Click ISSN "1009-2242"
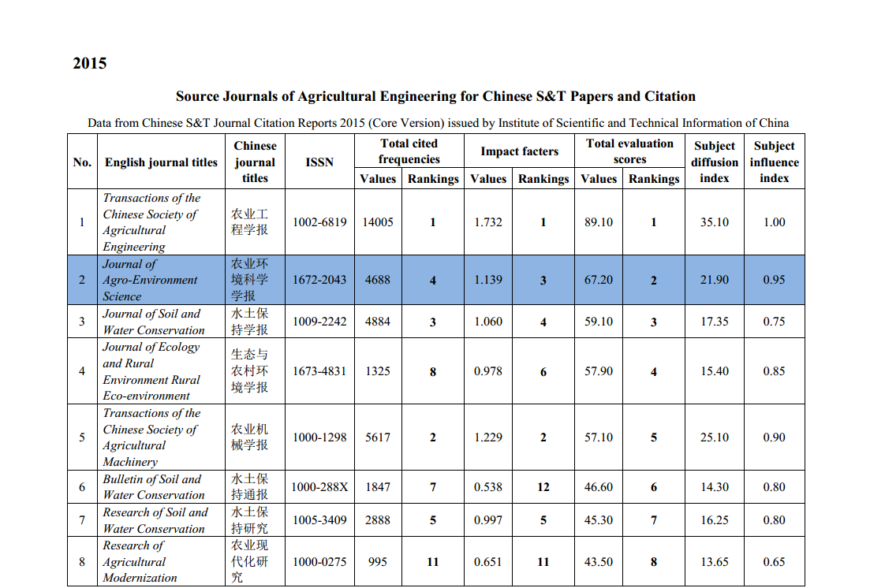The height and width of the screenshot is (588, 885). tap(319, 322)
